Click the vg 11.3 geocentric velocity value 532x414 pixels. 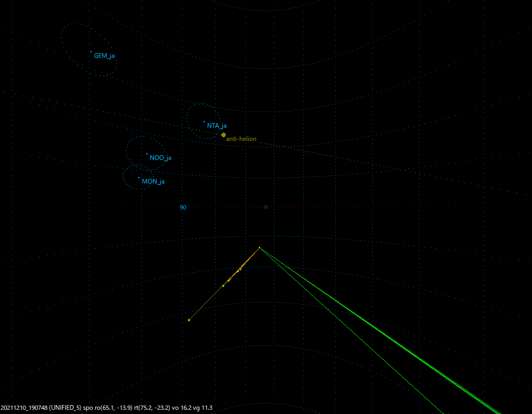pos(202,407)
